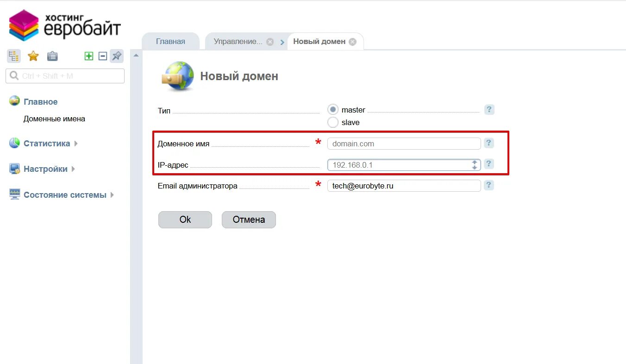The image size is (626, 364).
Task: Click the slave option label
Action: [x=351, y=123]
